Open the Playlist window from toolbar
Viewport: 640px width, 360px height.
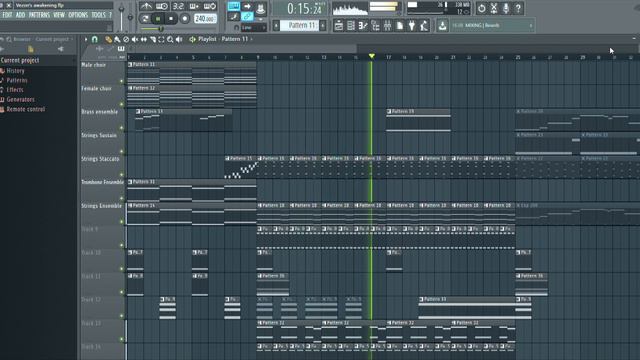click(338, 26)
